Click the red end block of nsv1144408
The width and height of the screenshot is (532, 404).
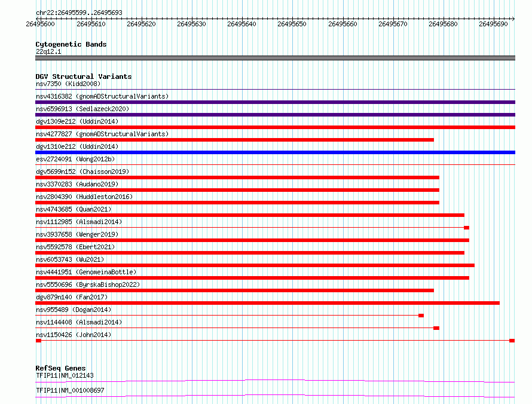click(x=436, y=328)
